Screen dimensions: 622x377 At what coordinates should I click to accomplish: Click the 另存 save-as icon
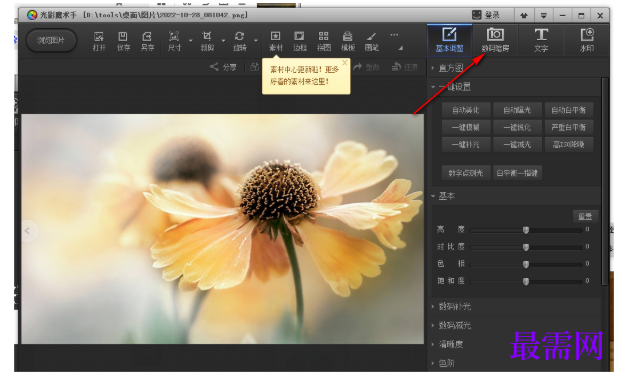point(147,41)
